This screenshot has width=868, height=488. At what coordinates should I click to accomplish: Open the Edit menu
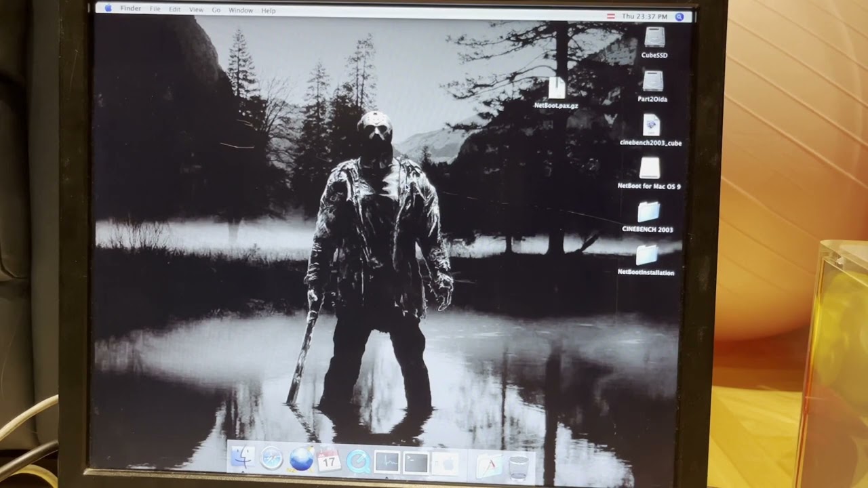(175, 9)
